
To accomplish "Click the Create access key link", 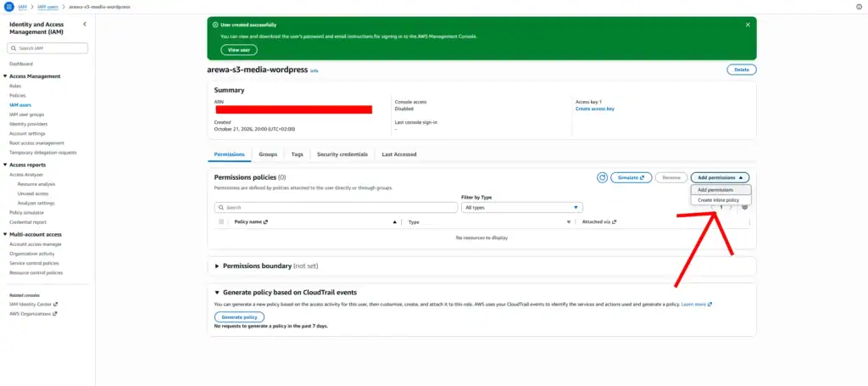I will click(x=594, y=109).
